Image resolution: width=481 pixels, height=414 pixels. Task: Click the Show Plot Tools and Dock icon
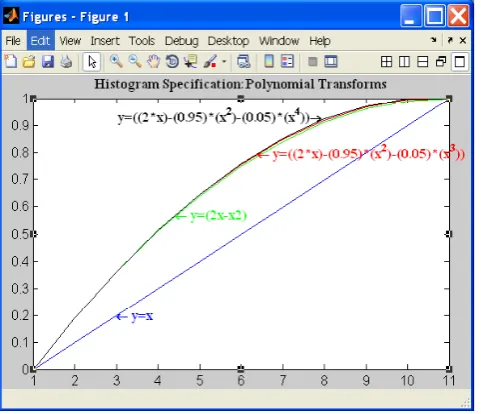click(331, 62)
